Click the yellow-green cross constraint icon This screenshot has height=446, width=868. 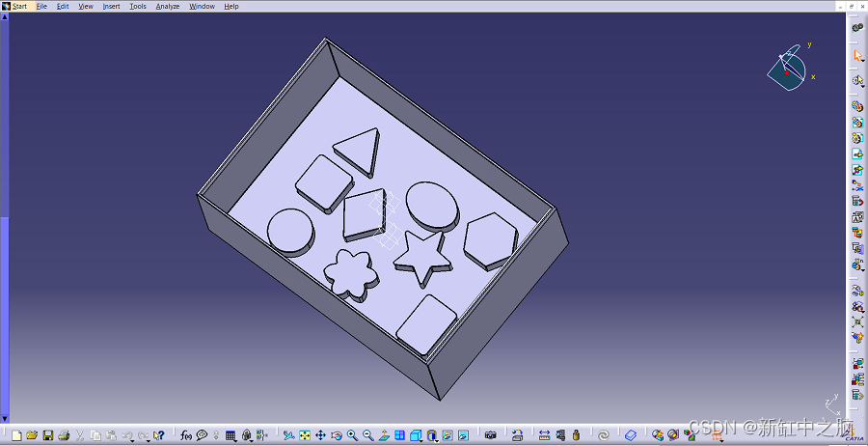pyautogui.click(x=857, y=321)
